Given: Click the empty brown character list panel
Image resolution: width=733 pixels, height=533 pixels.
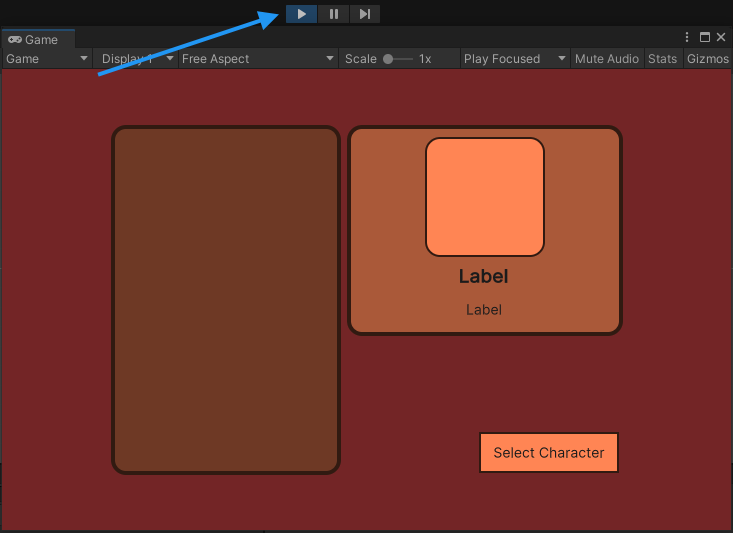Looking at the screenshot, I should pos(226,300).
